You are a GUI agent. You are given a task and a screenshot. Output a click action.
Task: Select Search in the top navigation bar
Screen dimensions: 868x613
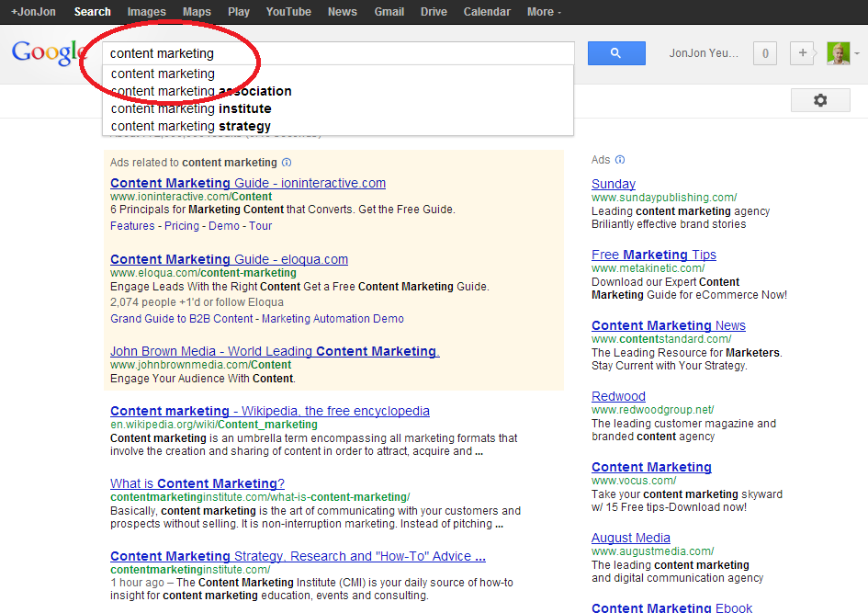[x=93, y=12]
